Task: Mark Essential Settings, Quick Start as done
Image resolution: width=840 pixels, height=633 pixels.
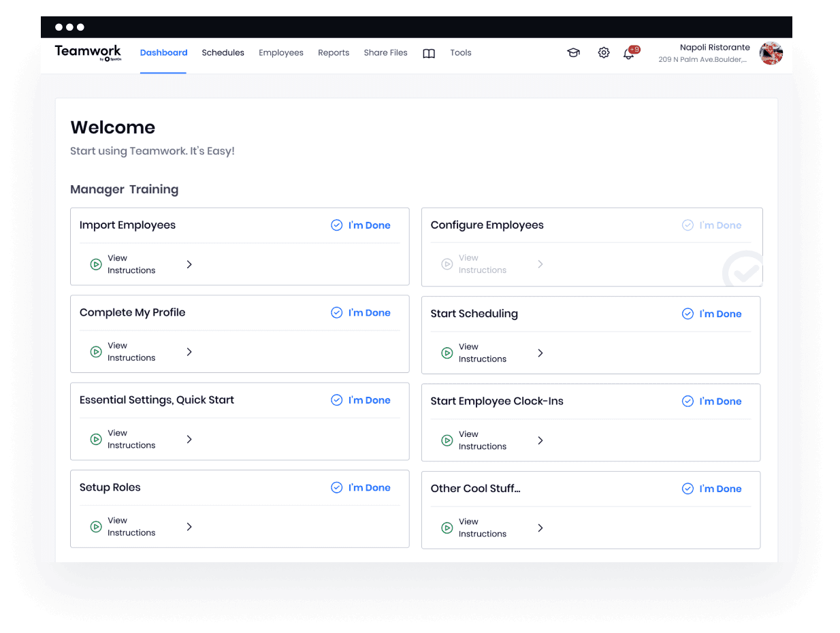Action: tap(360, 400)
